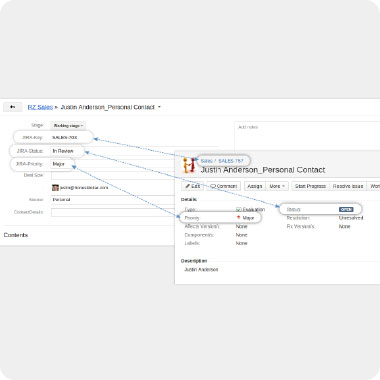The image size is (380, 380).
Task: Click the Evaluation issue type icon
Action: 238,209
